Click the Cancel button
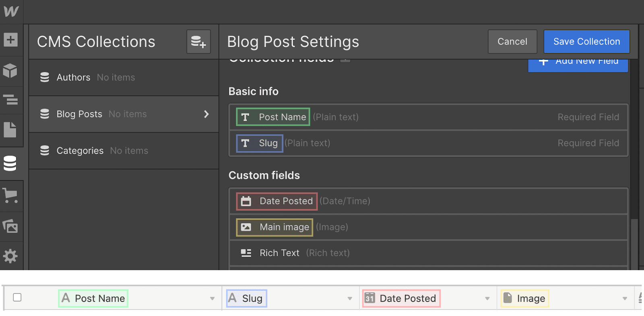This screenshot has width=644, height=316. click(x=512, y=41)
